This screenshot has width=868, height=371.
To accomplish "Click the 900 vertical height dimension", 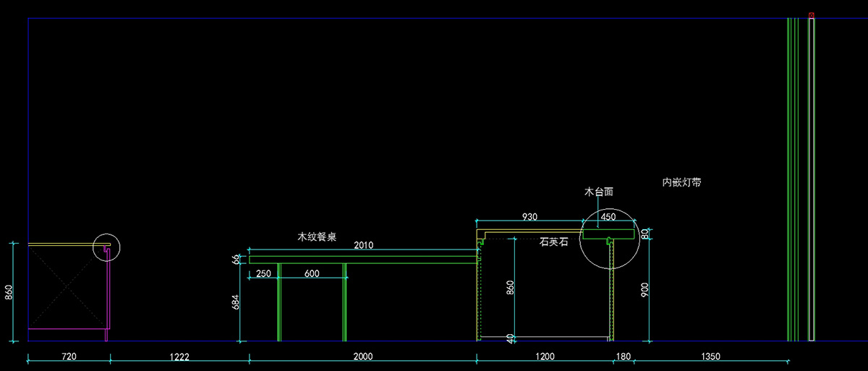I will tap(645, 291).
